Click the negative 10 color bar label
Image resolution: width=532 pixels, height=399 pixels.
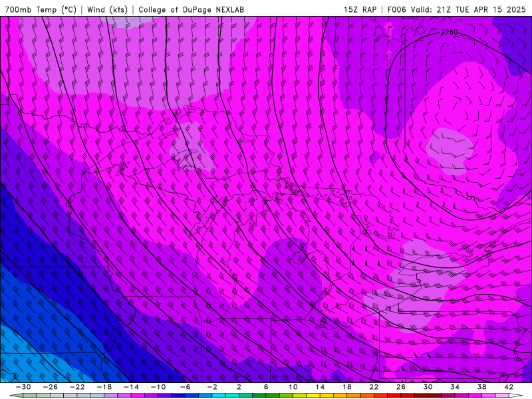158,387
